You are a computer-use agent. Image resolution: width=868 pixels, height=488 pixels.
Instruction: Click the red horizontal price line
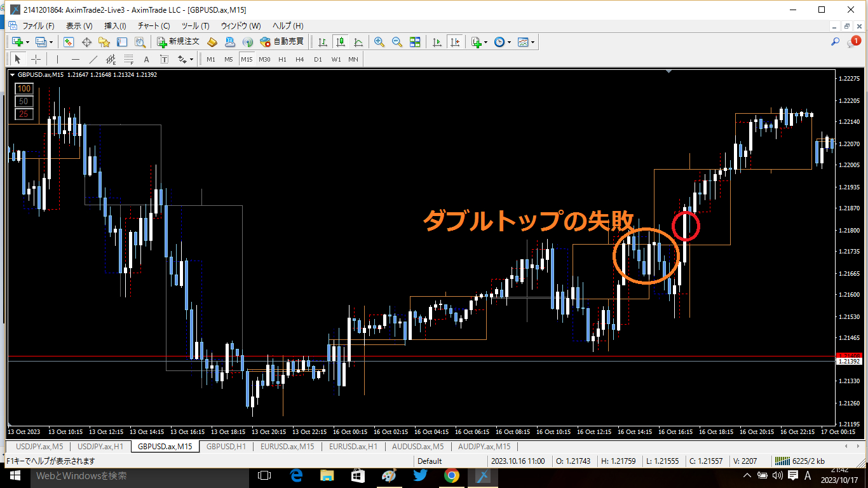point(419,356)
